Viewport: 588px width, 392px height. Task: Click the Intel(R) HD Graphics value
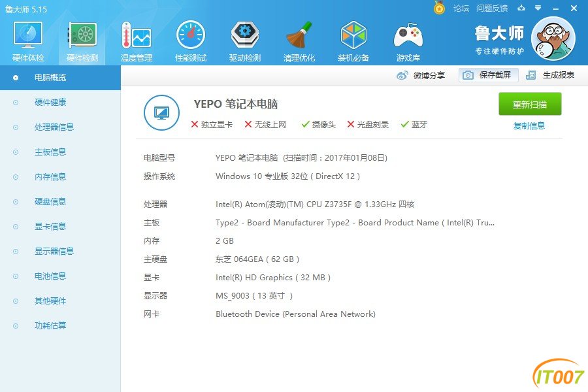coord(273,278)
